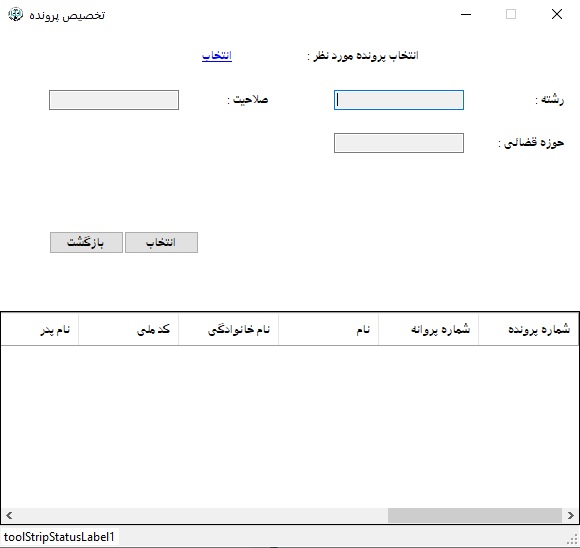Image resolution: width=580 pixels, height=548 pixels.
Task: Click the بازگشت button
Action: tap(86, 243)
